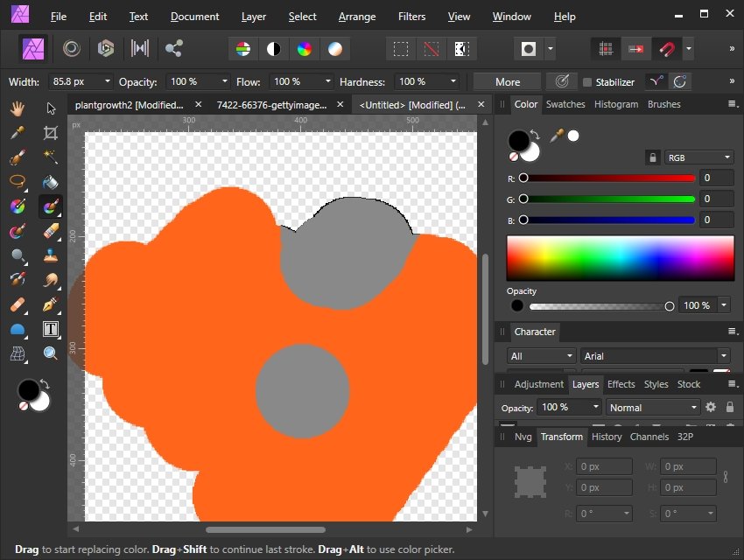
Task: Select the Flood Fill tool
Action: point(51,181)
